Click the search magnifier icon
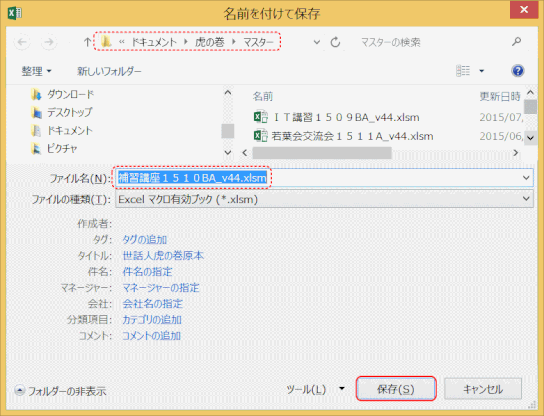Image resolution: width=544 pixels, height=416 pixels. coord(517,42)
